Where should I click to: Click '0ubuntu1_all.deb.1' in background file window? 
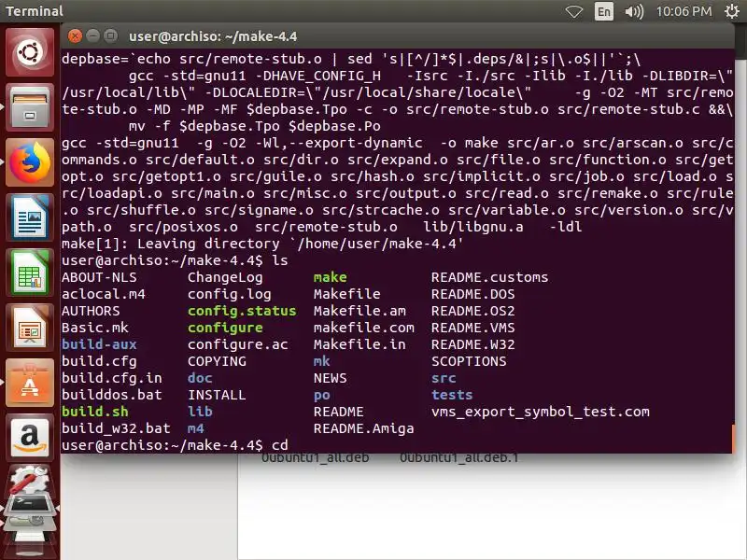[x=458, y=457]
